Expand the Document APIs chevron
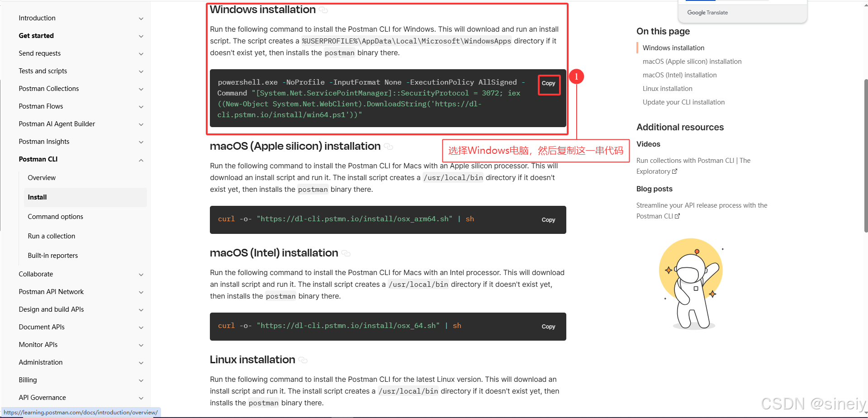Image resolution: width=868 pixels, height=418 pixels. coord(141,328)
